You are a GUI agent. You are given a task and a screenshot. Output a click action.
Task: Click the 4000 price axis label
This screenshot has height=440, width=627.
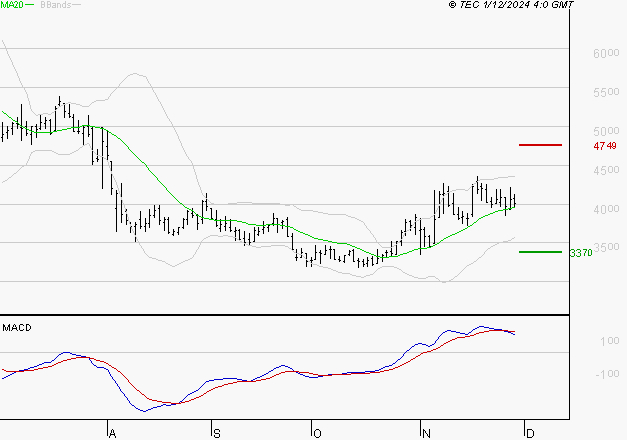pyautogui.click(x=606, y=209)
